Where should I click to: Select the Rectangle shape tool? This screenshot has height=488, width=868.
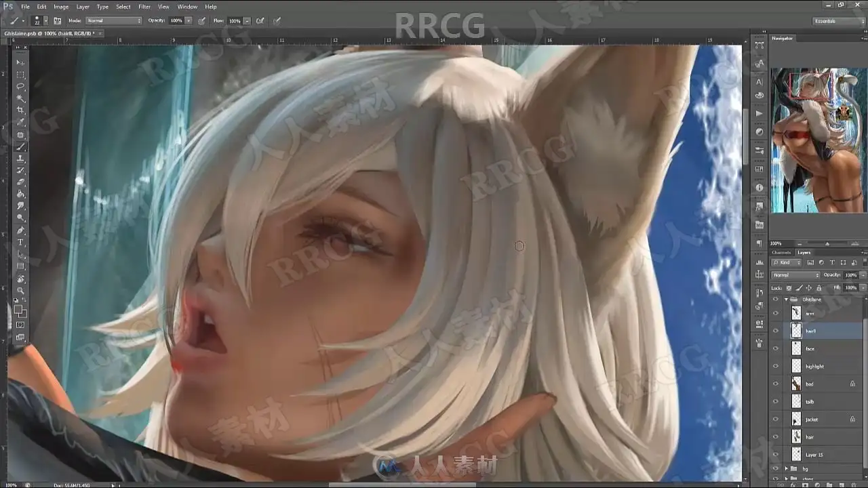tap(20, 266)
